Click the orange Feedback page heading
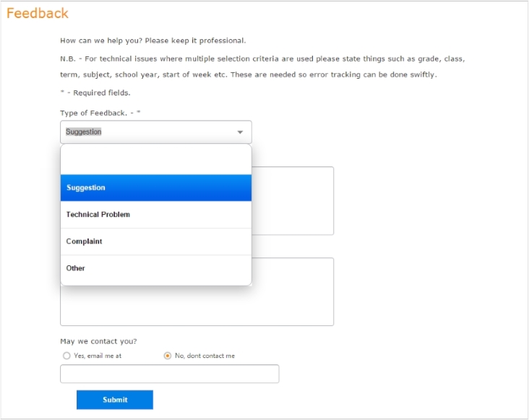 38,14
